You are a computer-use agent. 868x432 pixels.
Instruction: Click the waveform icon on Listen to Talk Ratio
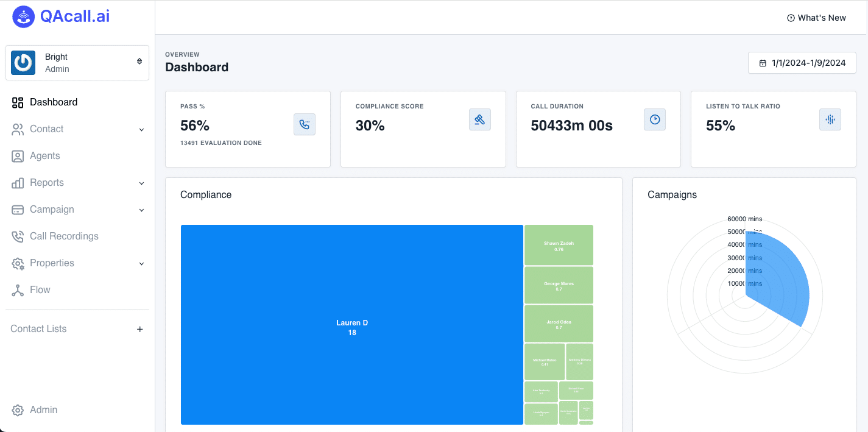click(x=830, y=119)
